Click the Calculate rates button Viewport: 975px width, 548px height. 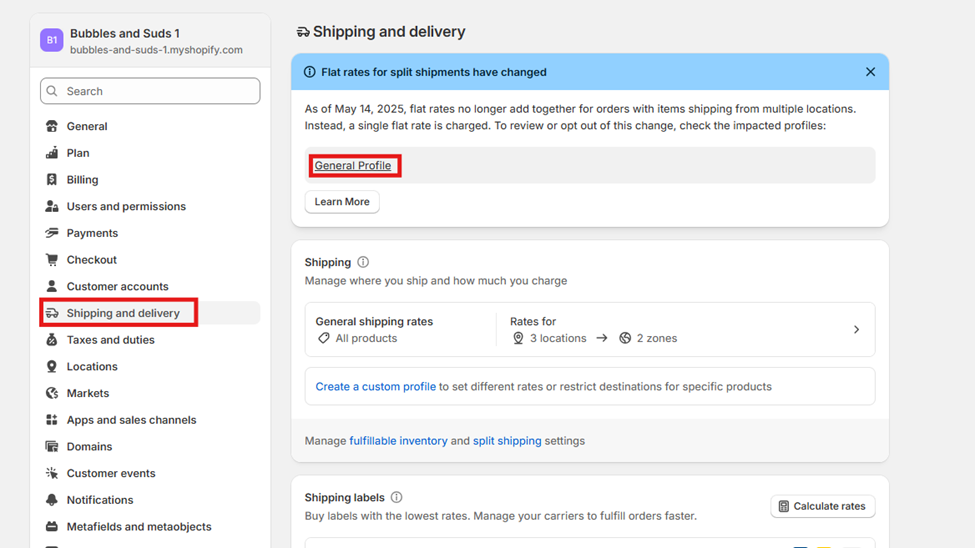823,506
